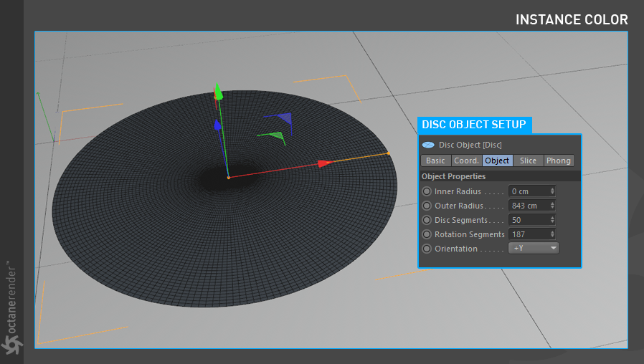This screenshot has height=364, width=644.
Task: Switch to the Slice tab
Action: tap(528, 161)
